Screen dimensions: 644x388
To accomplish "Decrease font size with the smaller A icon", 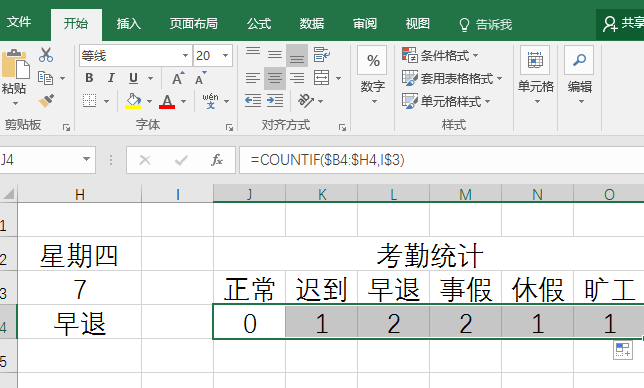I will click(200, 78).
